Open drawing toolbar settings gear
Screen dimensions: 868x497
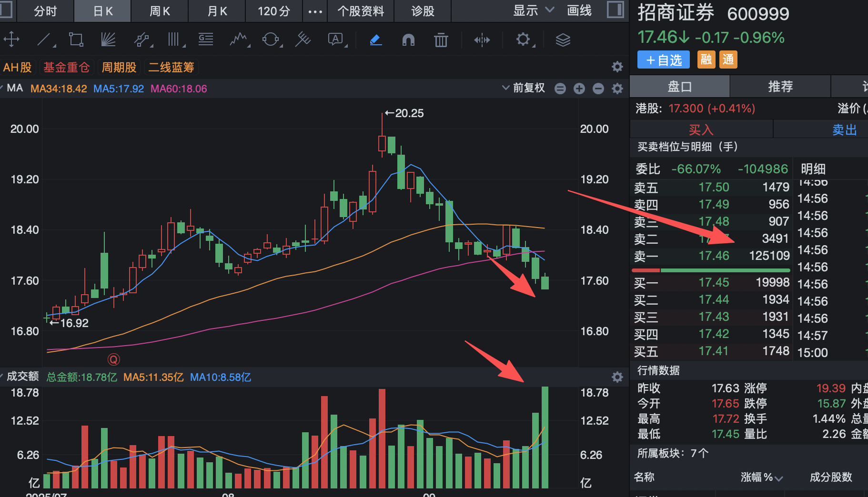click(x=524, y=40)
